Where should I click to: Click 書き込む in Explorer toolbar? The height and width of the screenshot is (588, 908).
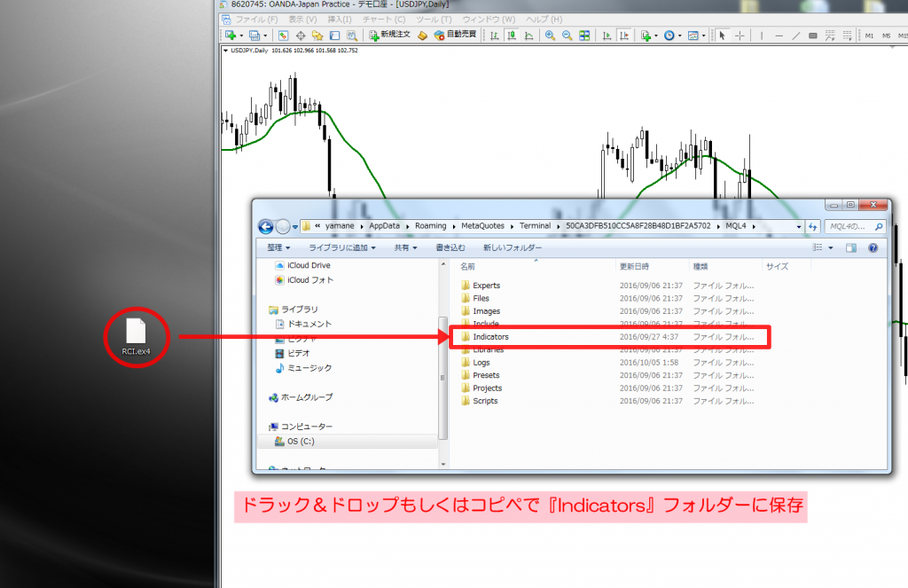point(450,248)
